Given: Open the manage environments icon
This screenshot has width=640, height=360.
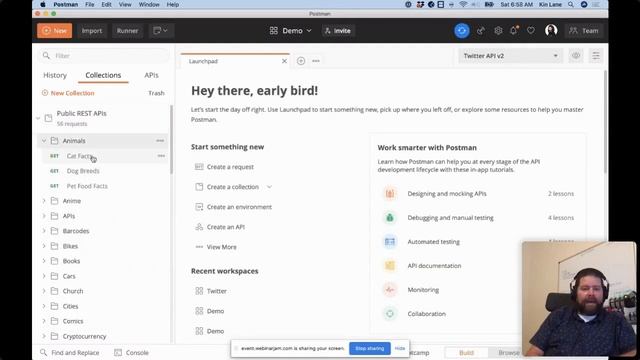Looking at the screenshot, I should coord(596,56).
